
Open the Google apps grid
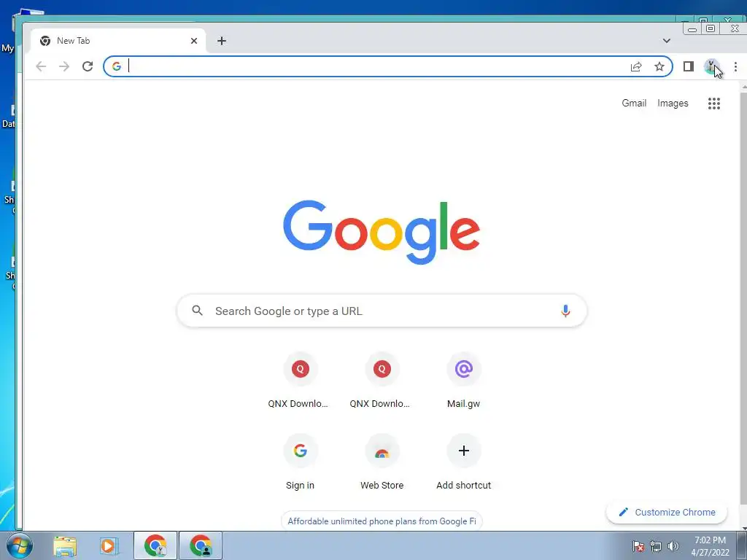pos(713,104)
